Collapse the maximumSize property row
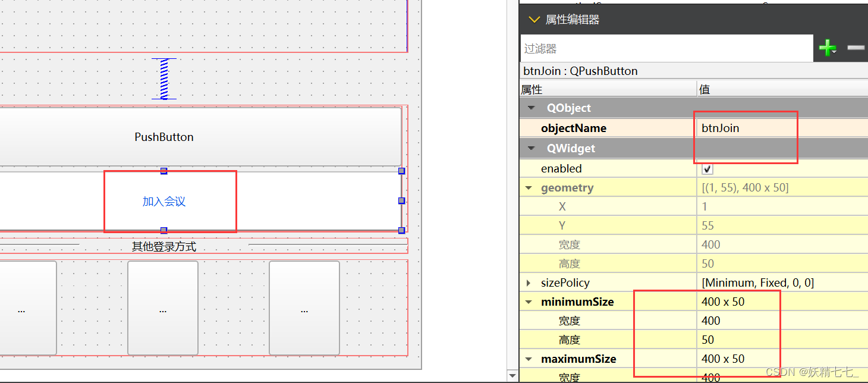This screenshot has width=868, height=383. 529,359
